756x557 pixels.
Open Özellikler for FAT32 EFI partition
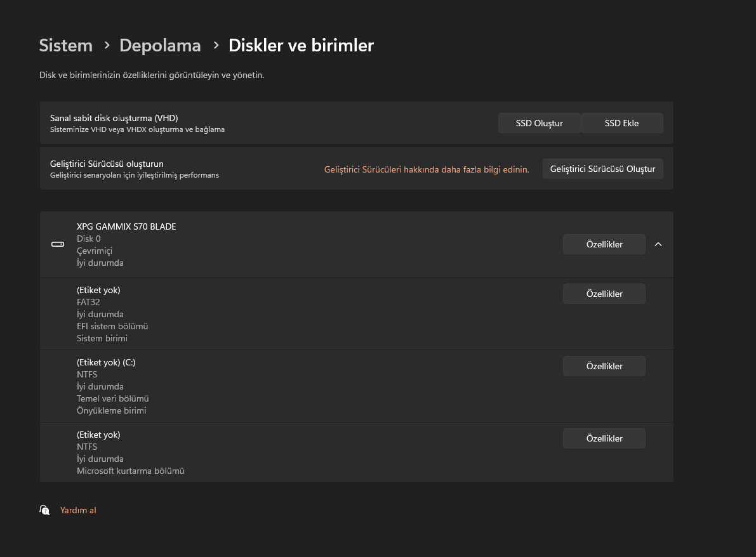coord(604,294)
